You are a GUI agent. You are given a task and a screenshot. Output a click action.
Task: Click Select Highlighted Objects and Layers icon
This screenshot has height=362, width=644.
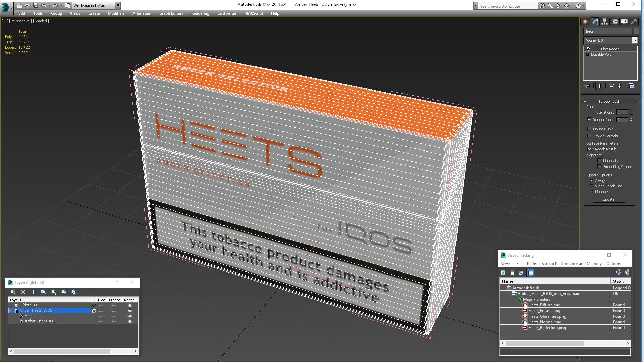pos(43,292)
